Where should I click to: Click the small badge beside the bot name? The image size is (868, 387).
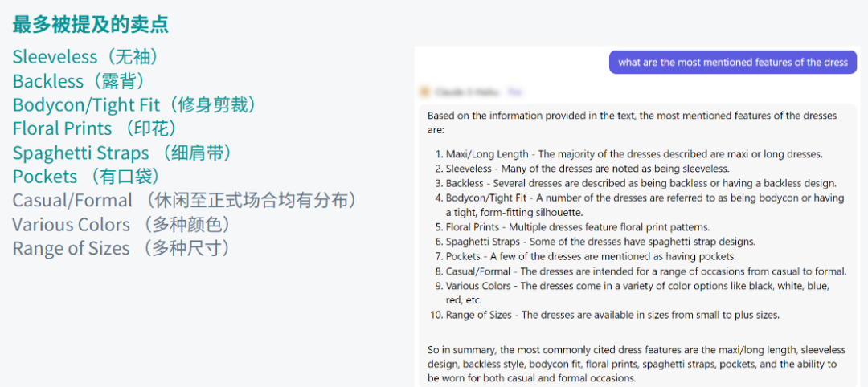tap(514, 92)
